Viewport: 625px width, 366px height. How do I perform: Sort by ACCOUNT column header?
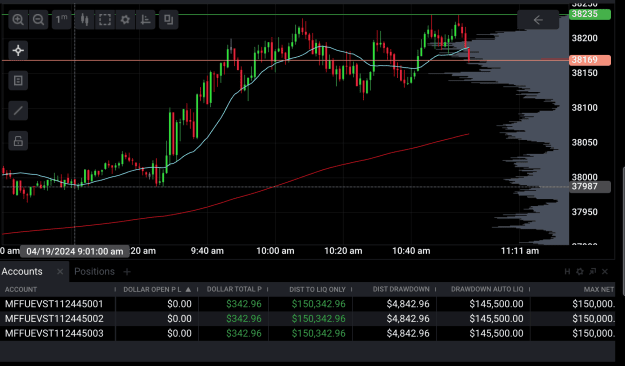click(21, 289)
